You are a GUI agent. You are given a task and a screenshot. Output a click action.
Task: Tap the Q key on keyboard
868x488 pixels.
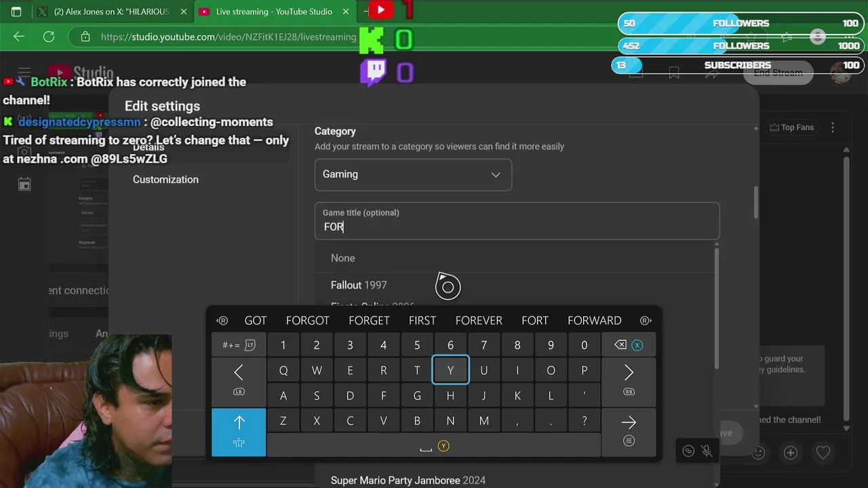point(283,371)
